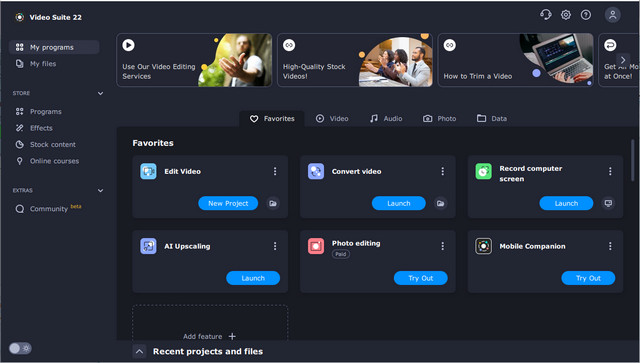Open the High-Quality Stock Videos banner image
This screenshot has height=363, width=640.
[x=396, y=60]
